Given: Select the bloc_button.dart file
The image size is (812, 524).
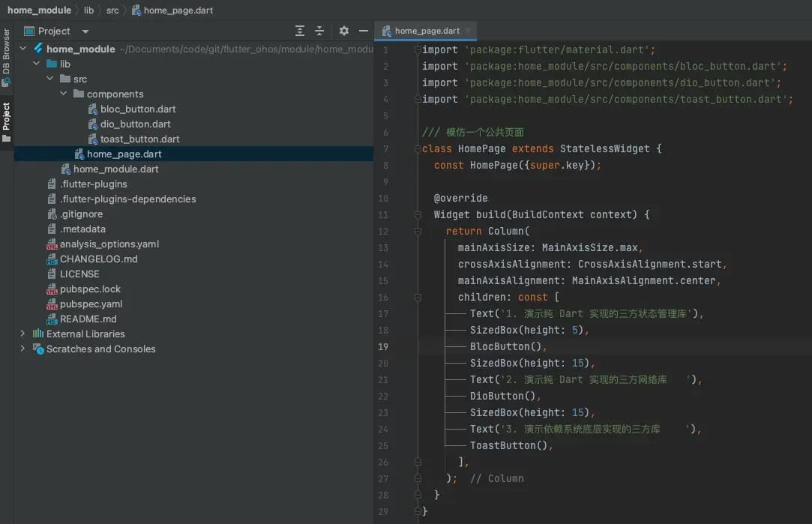Looking at the screenshot, I should 138,109.
